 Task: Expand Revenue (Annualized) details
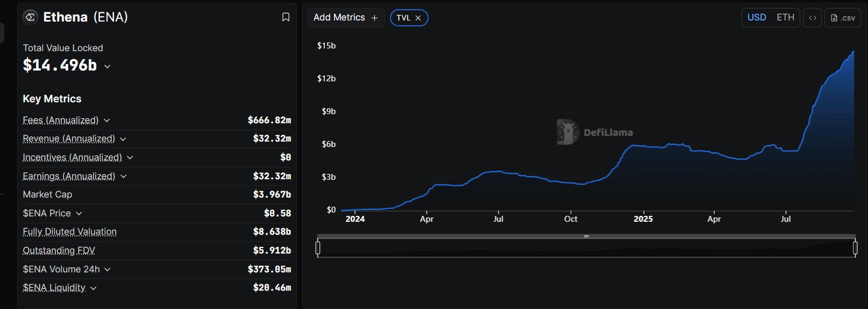coord(123,139)
